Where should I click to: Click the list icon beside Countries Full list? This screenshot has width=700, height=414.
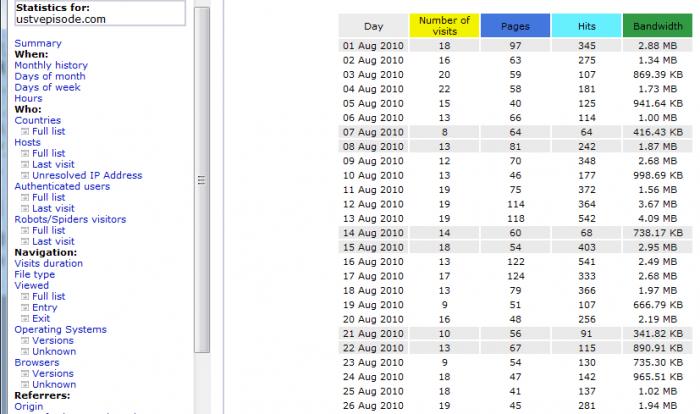point(25,131)
